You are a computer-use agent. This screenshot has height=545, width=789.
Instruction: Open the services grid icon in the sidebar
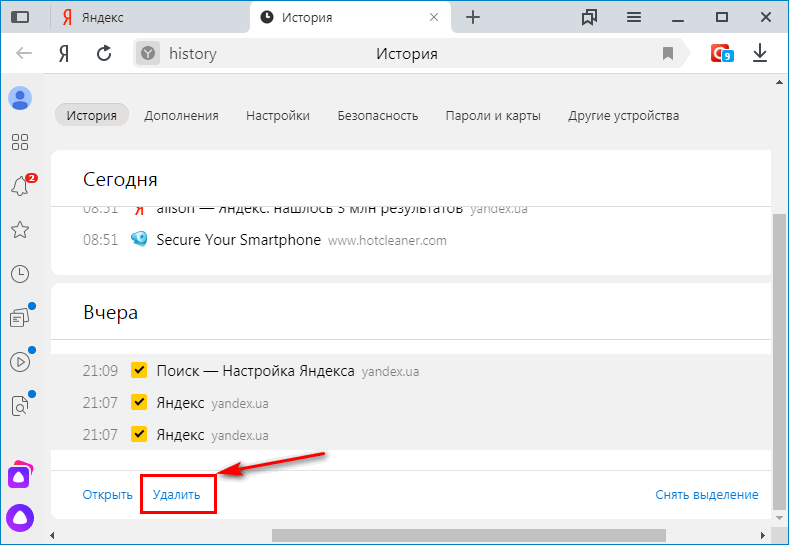[20, 142]
